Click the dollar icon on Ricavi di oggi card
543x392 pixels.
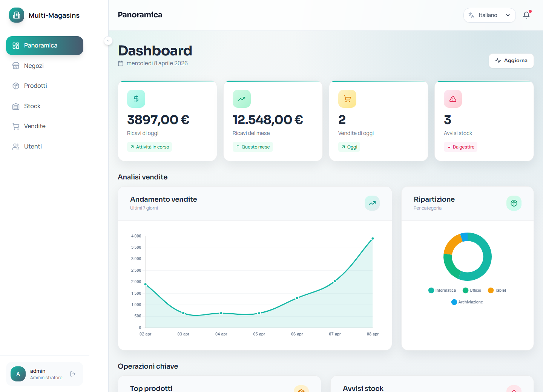pos(136,99)
